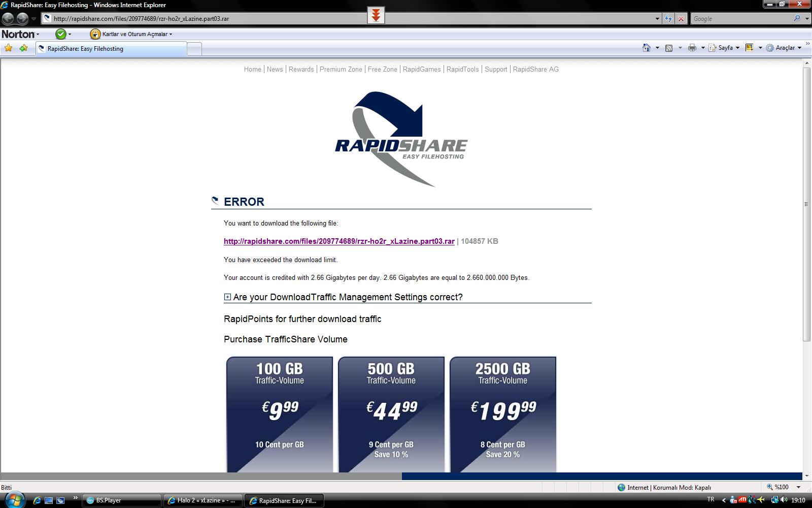This screenshot has height=508, width=812.
Task: Open the Kartlar ve Oturum Açmalar menu
Action: [132, 34]
